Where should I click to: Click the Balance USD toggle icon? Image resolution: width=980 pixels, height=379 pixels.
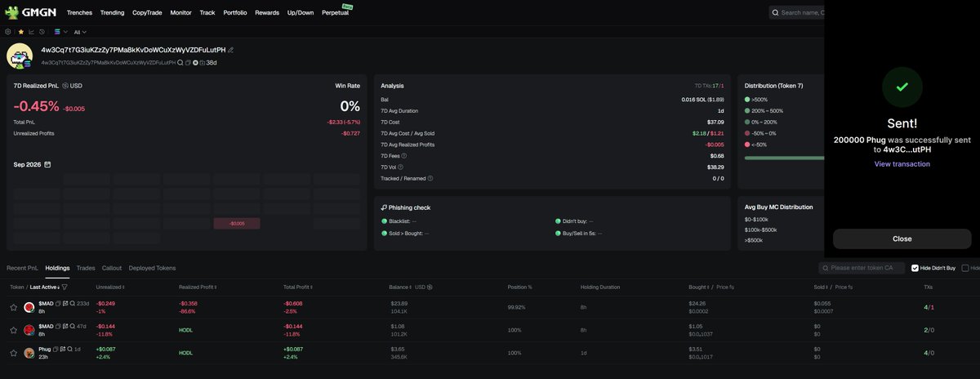(x=430, y=287)
